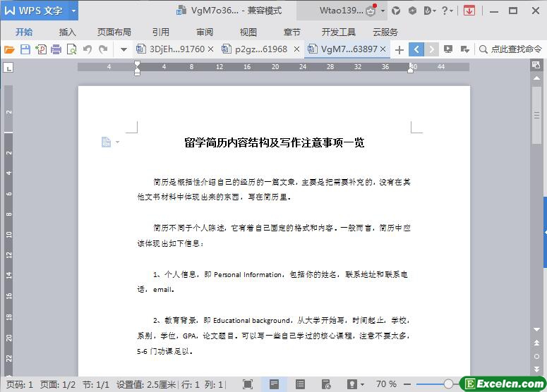Expand the arrow beside the paragraph document icon
This screenshot has height=392, width=547.
point(118,142)
